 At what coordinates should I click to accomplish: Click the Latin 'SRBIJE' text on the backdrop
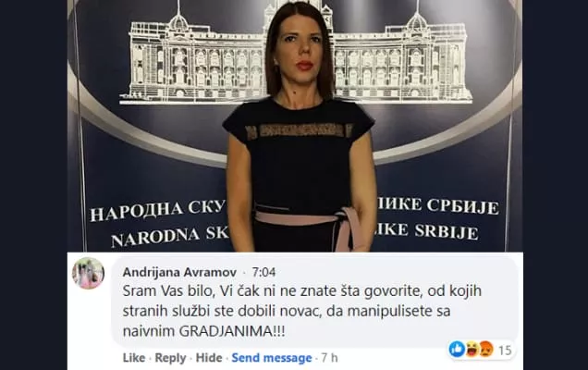pyautogui.click(x=447, y=231)
